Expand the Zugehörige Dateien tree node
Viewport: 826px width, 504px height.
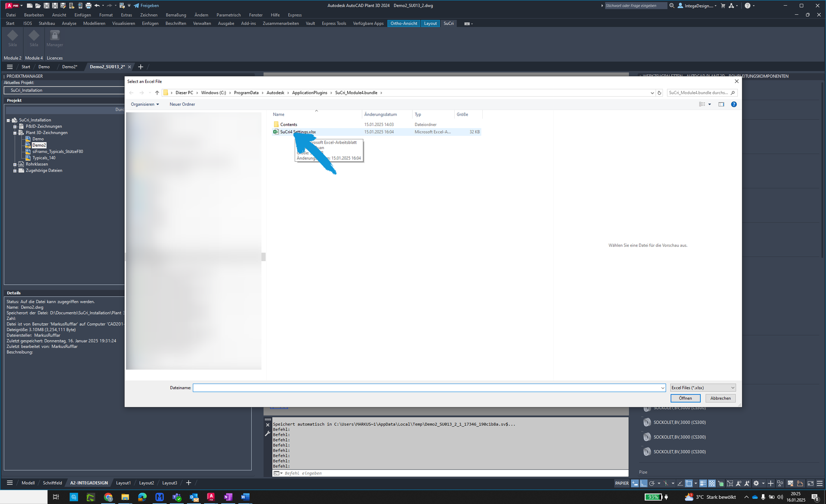pos(15,171)
